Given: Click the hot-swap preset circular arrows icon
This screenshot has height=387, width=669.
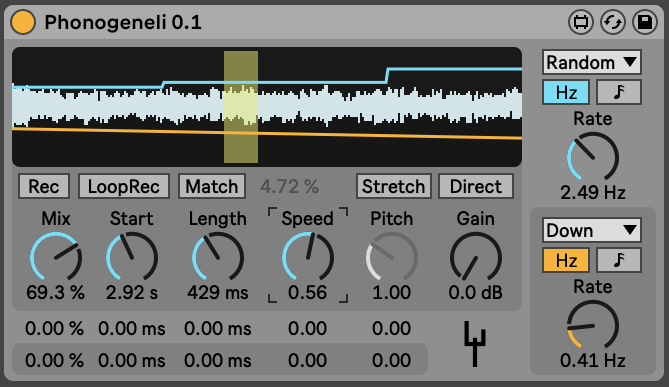Looking at the screenshot, I should [613, 22].
